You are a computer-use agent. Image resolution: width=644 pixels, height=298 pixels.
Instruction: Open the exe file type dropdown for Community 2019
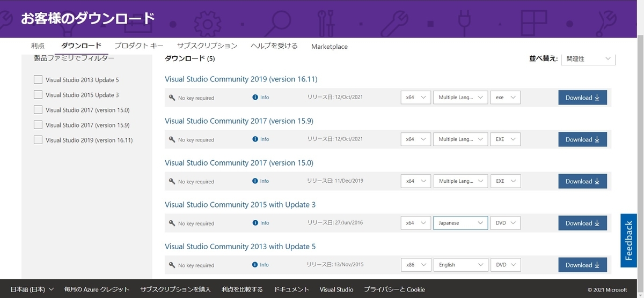point(506,98)
